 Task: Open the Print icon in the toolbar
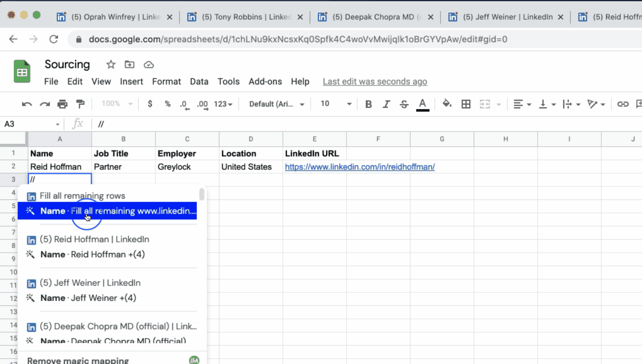62,104
